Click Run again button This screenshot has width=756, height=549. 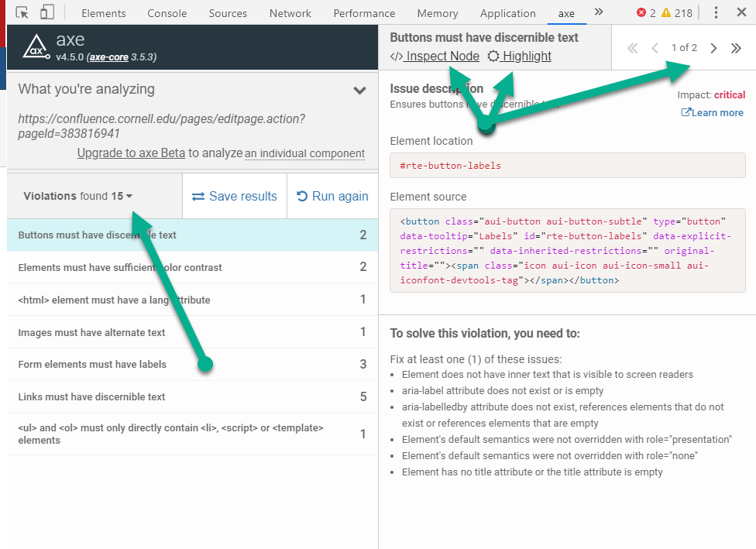pyautogui.click(x=332, y=196)
